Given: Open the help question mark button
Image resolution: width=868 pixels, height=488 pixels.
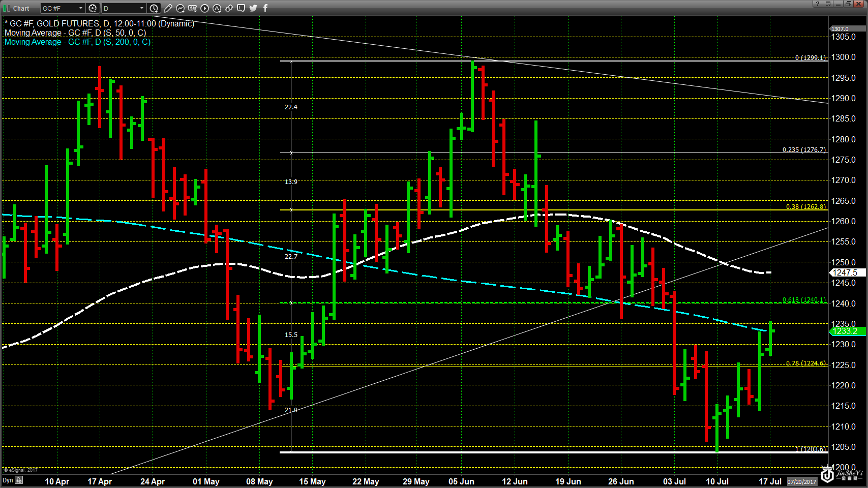Looking at the screenshot, I should coord(817,4).
